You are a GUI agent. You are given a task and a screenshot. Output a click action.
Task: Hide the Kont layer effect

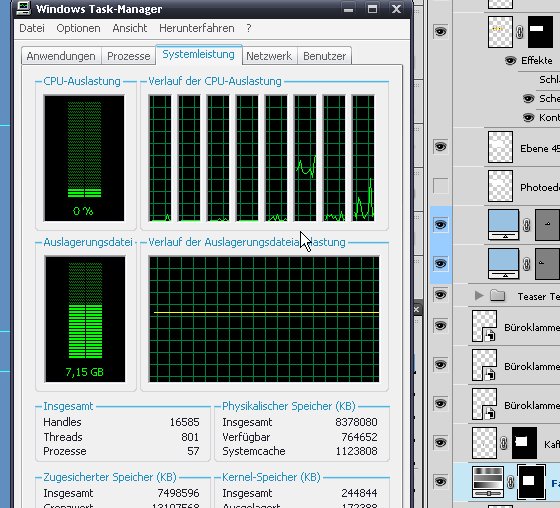[529, 117]
